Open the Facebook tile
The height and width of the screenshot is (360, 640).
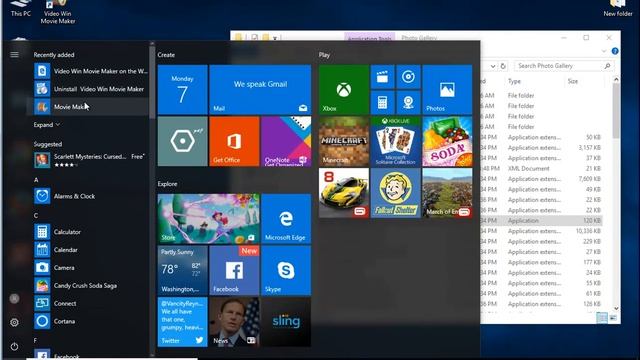pyautogui.click(x=234, y=270)
